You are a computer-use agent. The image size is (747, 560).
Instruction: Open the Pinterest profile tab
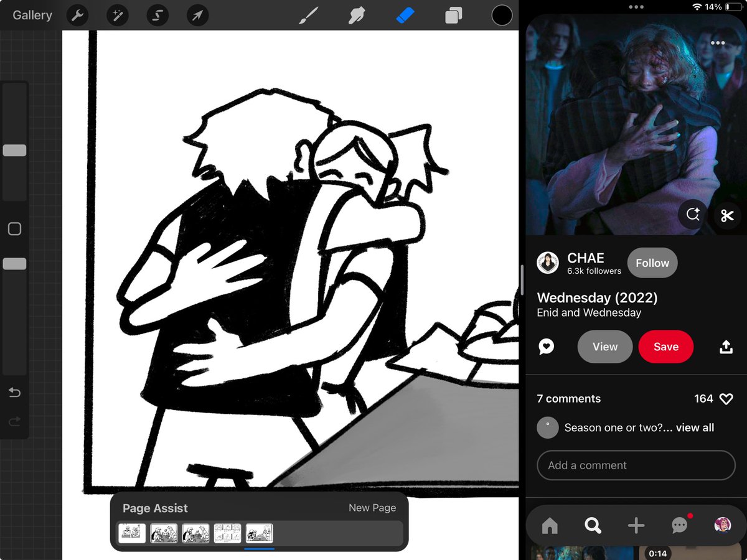(723, 526)
